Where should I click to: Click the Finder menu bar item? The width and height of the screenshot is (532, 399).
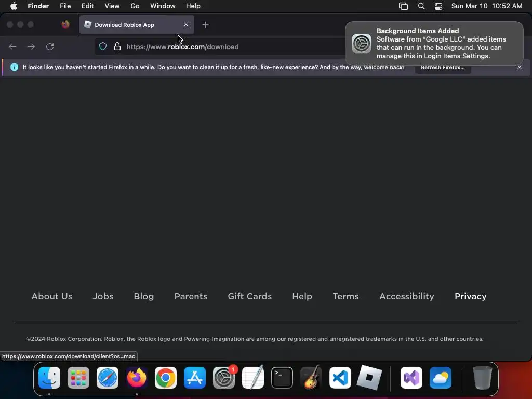tap(38, 6)
